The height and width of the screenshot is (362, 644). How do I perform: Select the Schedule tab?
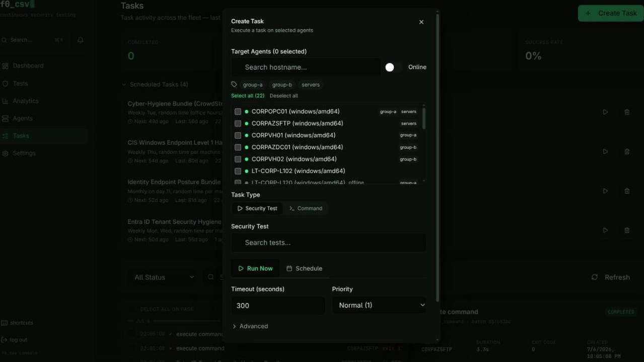(x=304, y=268)
